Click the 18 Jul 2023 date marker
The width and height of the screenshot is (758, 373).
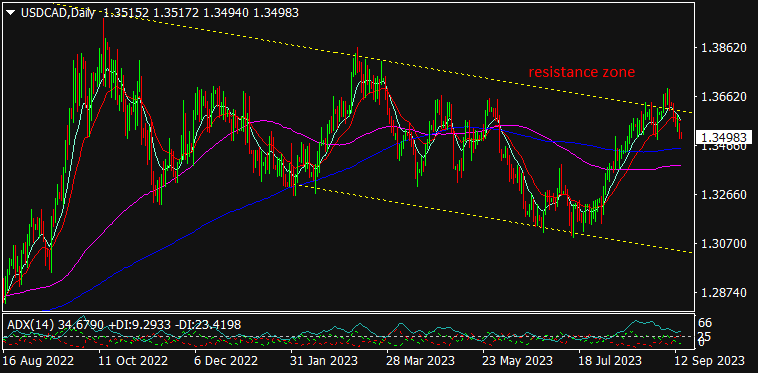point(611,361)
